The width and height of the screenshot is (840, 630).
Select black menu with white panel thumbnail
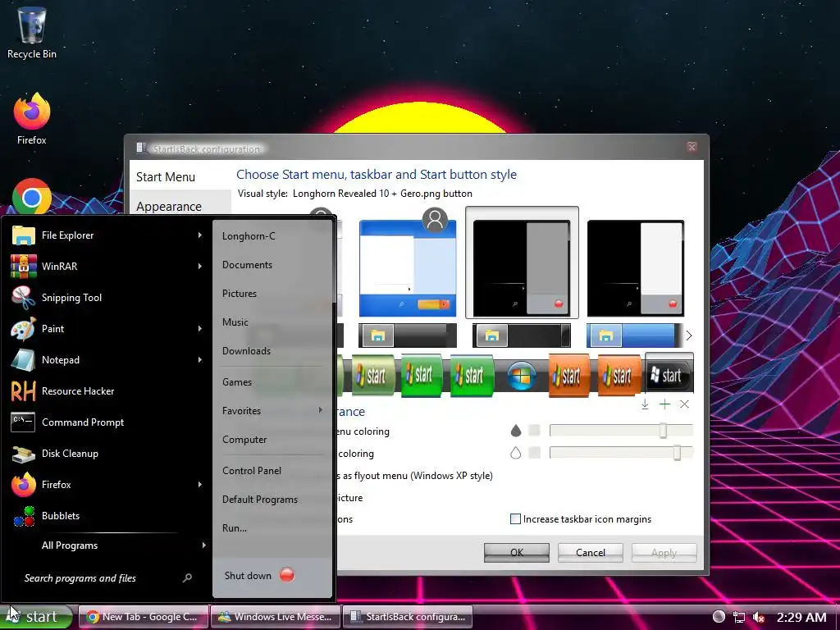click(636, 268)
